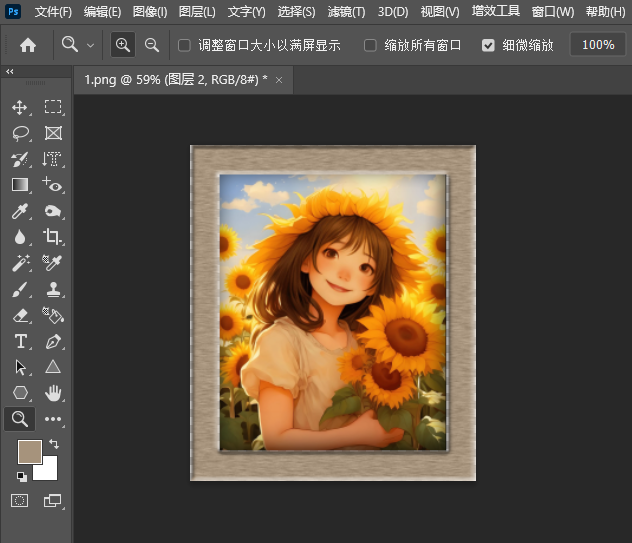Reset to default foreground and background colors

click(x=22, y=477)
